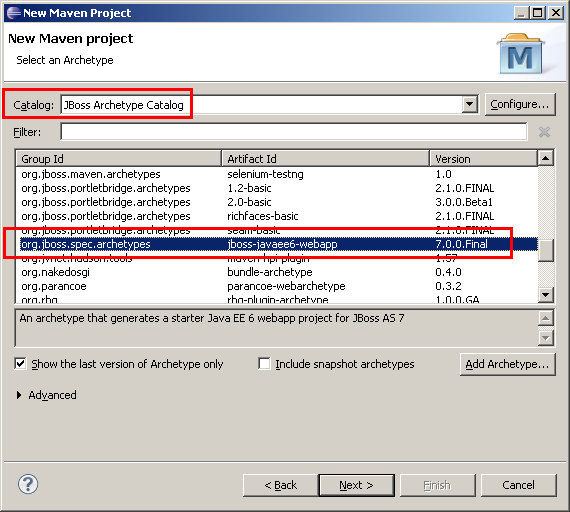Screen dimensions: 570x512
Task: Select the parancoe-webarchetype row
Action: click(276, 286)
